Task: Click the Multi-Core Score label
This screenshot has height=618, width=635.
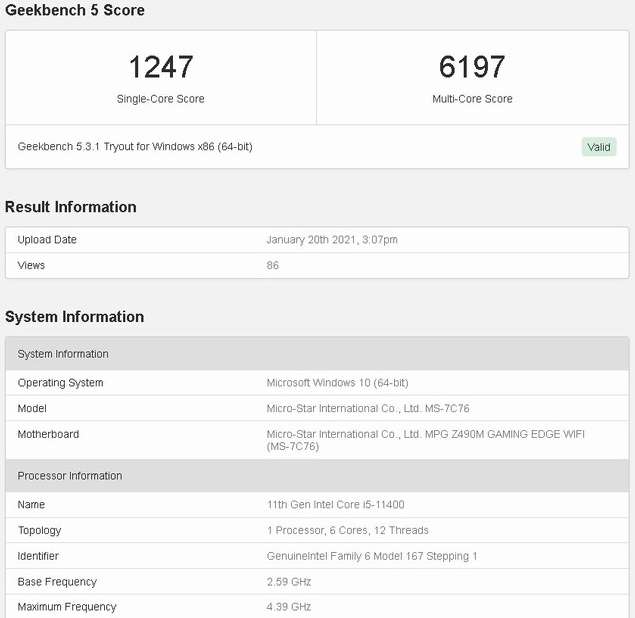Action: [x=472, y=99]
